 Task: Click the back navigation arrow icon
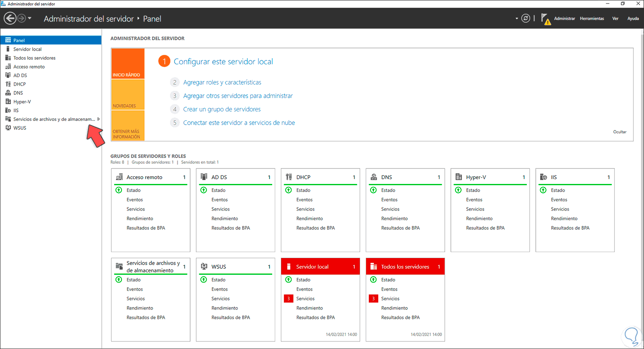point(10,18)
